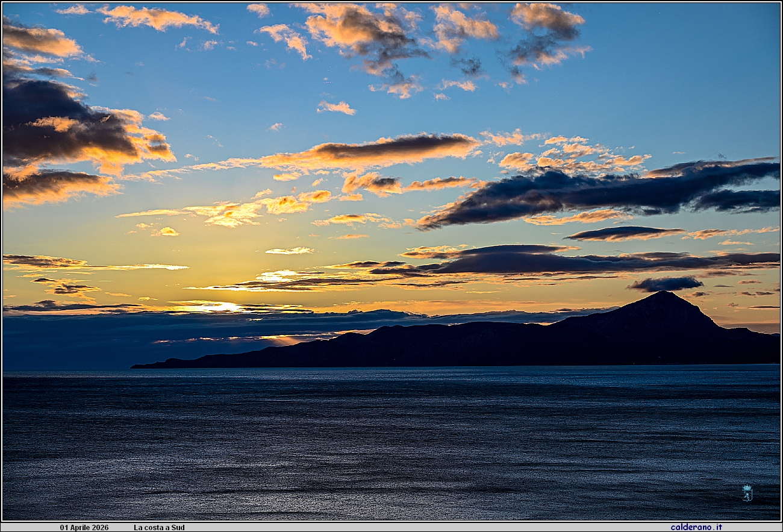Click the open sea in the photo center

(x=391, y=440)
